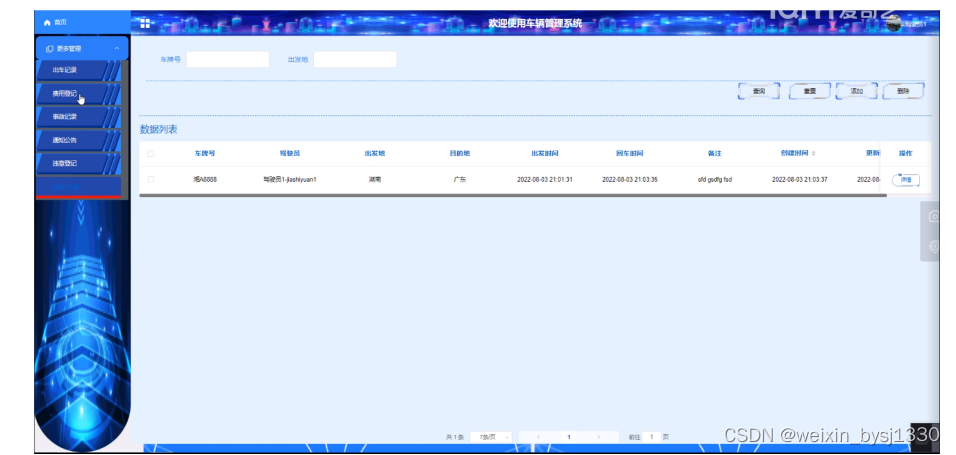Image resolution: width=956 pixels, height=455 pixels.
Task: Click cell 驾驶员1-jiashiyuan1
Action: (290, 180)
